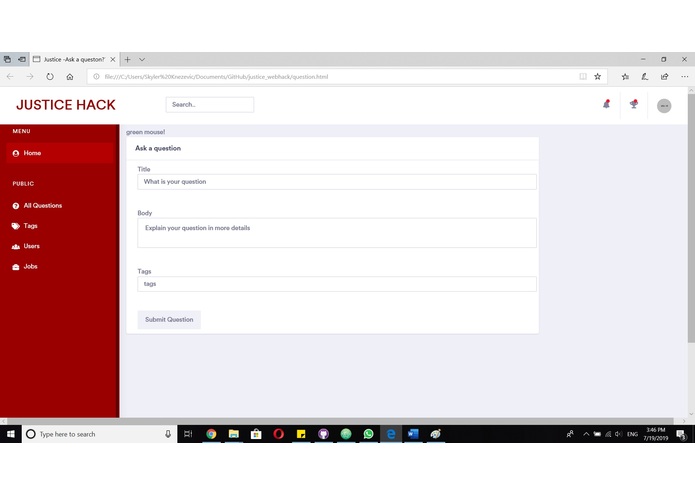
Task: Click the vertical page scrollbar
Action: [x=691, y=218]
